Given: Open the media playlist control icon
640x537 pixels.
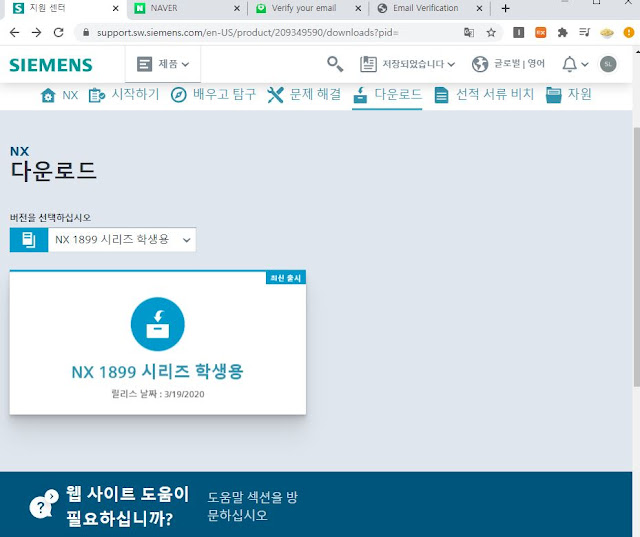Looking at the screenshot, I should [585, 32].
